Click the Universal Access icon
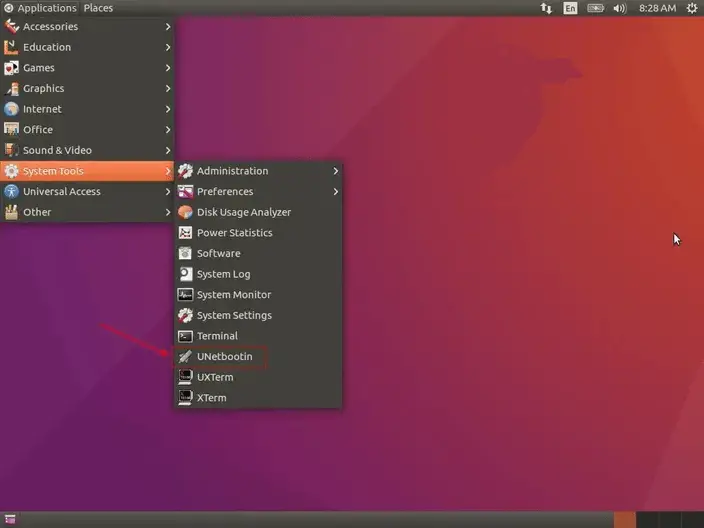Viewport: 704px width, 528px height. 11,192
